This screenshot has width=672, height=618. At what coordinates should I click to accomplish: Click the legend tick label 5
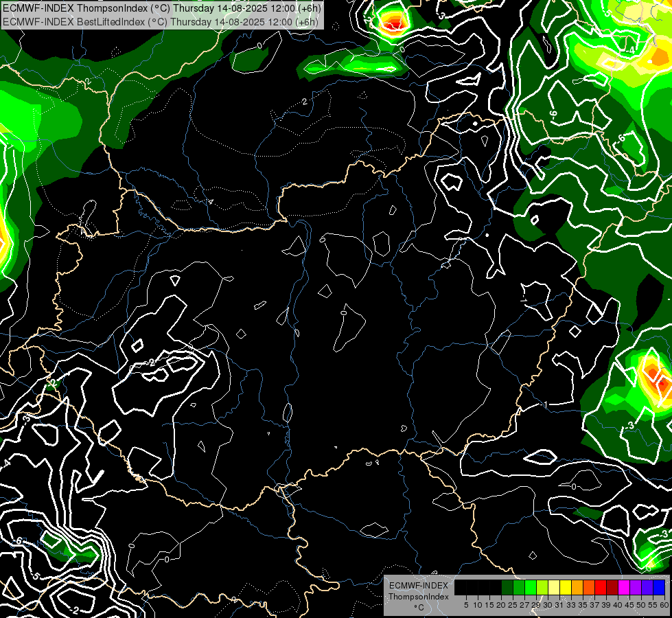pyautogui.click(x=466, y=605)
